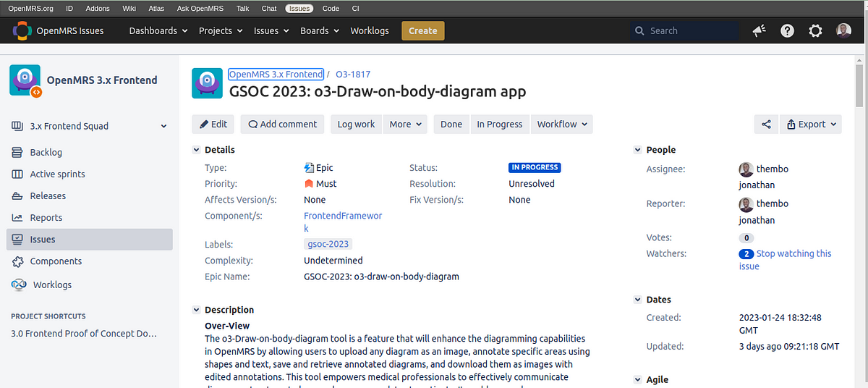
Task: Open the CI link in top bar
Action: [x=355, y=9]
